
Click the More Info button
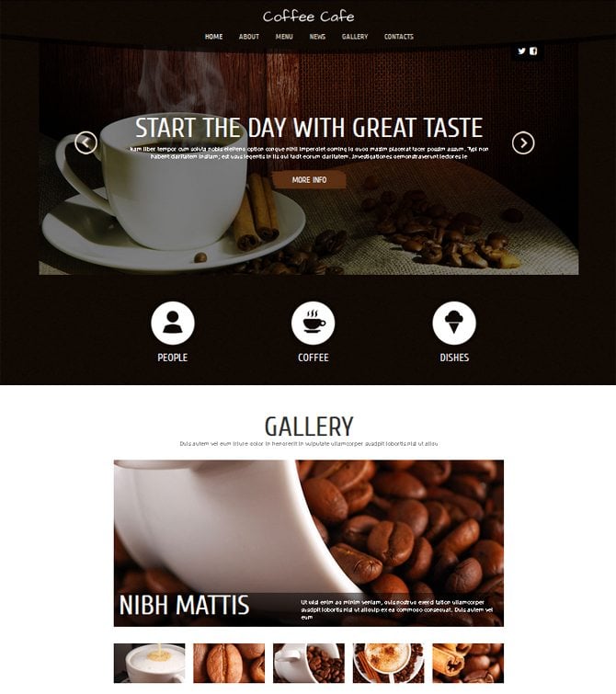[309, 179]
